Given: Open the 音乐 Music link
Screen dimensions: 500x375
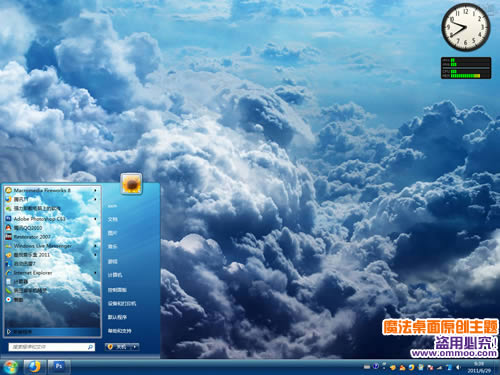Looking at the screenshot, I should (x=113, y=247).
